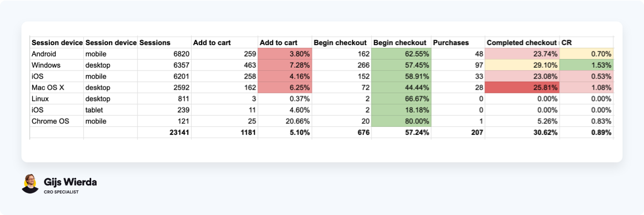Select the red 3.80% cell
Viewport: 644px width, 215px height.
[285, 54]
